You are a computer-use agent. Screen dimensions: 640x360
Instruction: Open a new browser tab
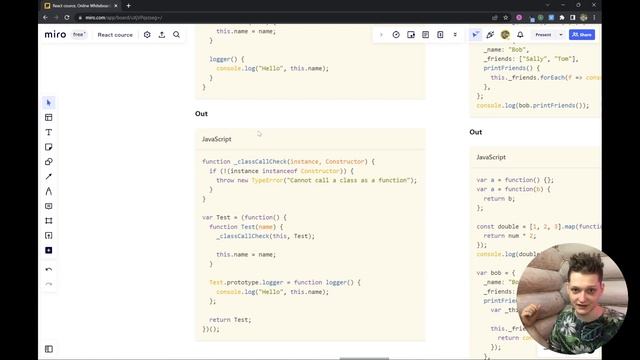pos(128,6)
